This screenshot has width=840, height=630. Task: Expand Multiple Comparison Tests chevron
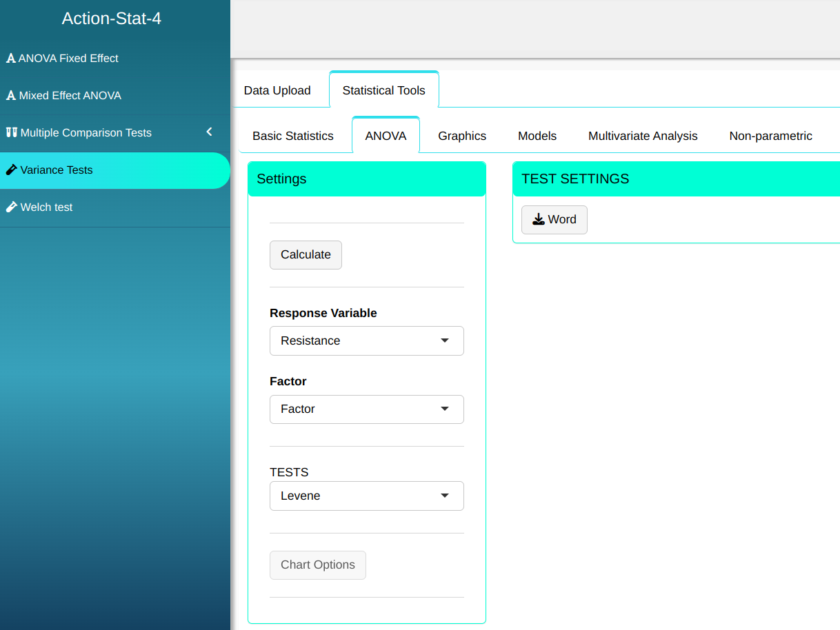tap(210, 132)
